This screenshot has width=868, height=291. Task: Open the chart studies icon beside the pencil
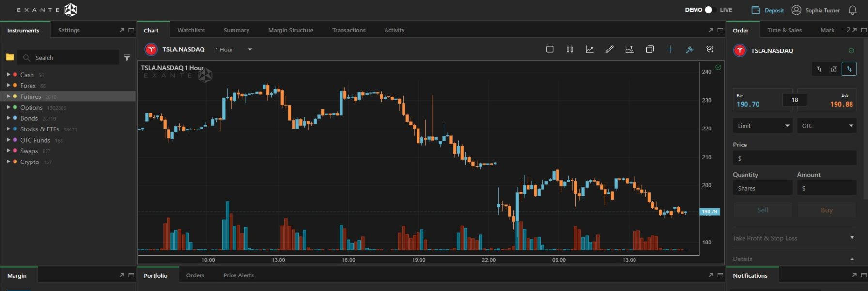(x=629, y=49)
